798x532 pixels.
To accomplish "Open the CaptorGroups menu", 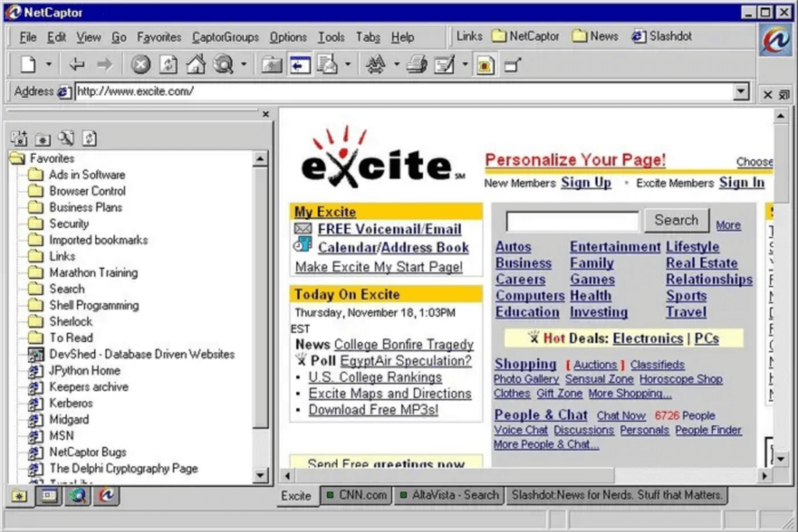I will tap(225, 37).
